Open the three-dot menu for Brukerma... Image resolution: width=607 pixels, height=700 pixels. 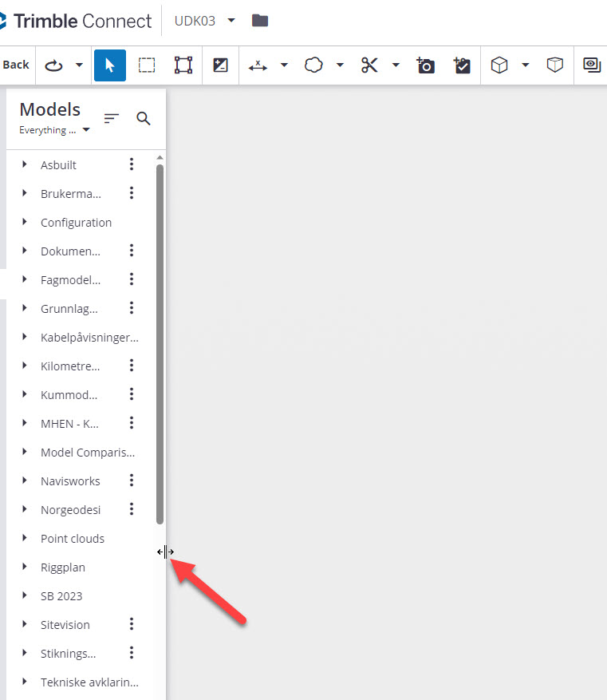pos(131,193)
